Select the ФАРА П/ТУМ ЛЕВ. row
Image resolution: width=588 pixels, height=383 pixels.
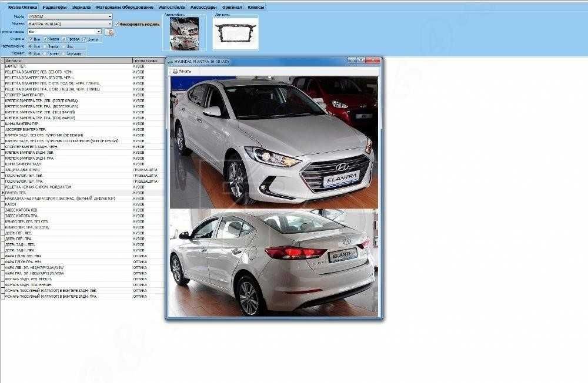pyautogui.click(x=84, y=256)
